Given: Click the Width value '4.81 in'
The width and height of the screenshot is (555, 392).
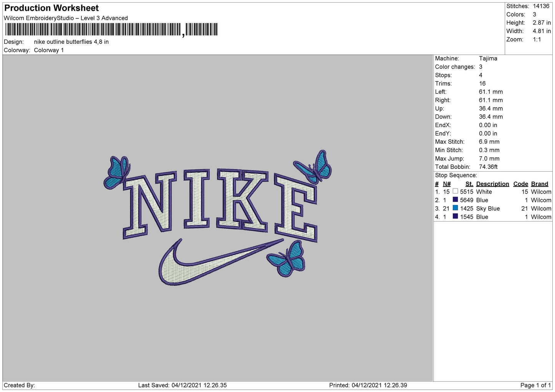Looking at the screenshot, I should 542,31.
